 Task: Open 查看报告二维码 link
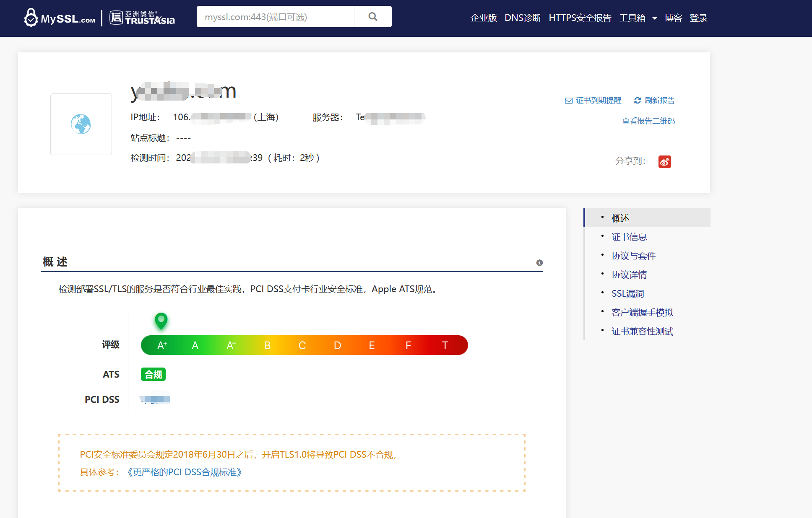coord(648,121)
